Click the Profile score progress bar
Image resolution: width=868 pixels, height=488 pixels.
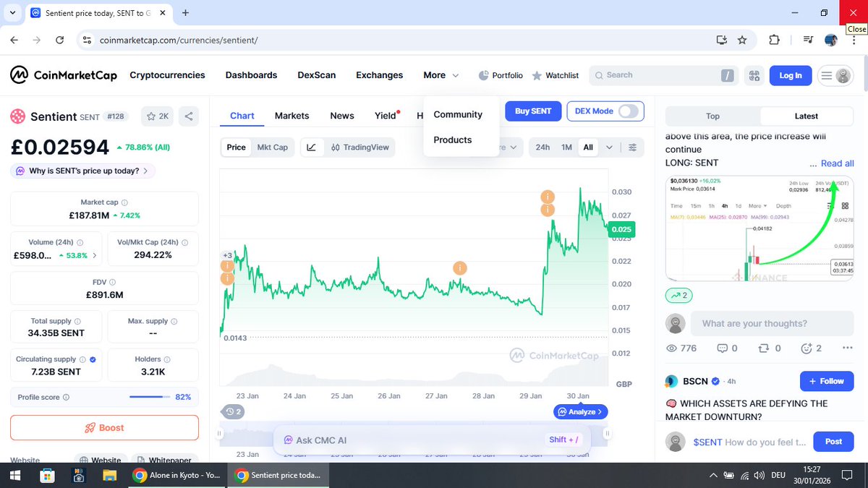tap(150, 397)
